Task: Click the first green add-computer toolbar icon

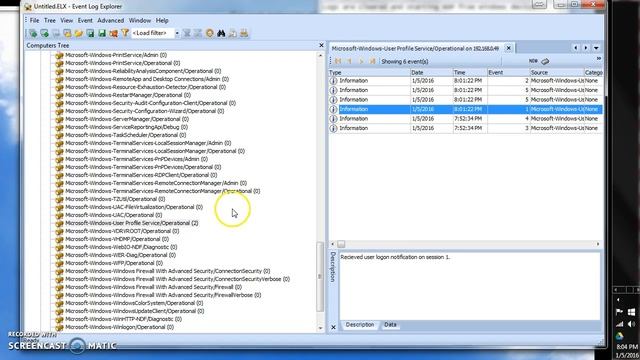Action: click(33, 33)
